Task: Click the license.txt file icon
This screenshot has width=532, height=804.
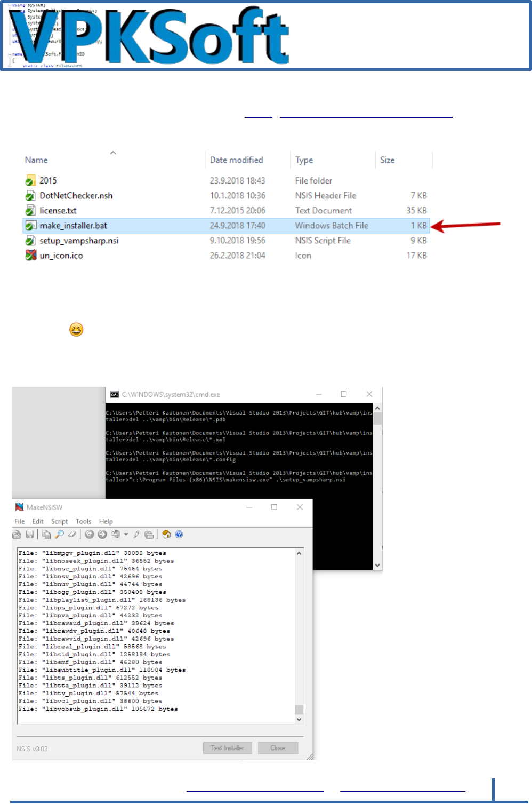Action: tap(31, 211)
